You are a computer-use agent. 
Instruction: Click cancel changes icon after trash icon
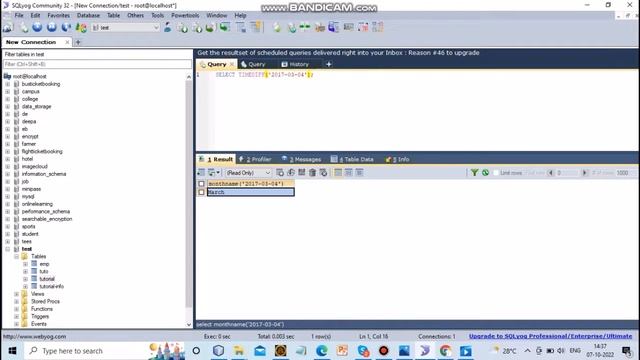(323, 173)
